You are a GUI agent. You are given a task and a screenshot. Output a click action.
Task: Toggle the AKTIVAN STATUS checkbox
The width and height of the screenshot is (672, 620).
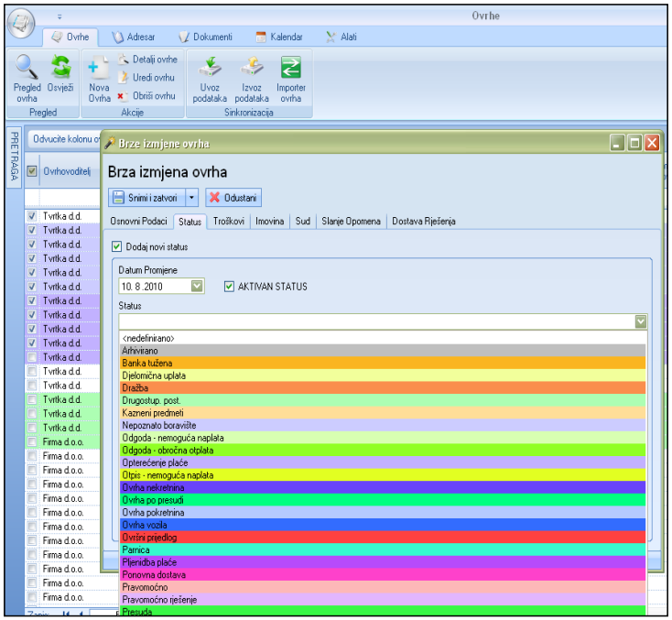(230, 287)
